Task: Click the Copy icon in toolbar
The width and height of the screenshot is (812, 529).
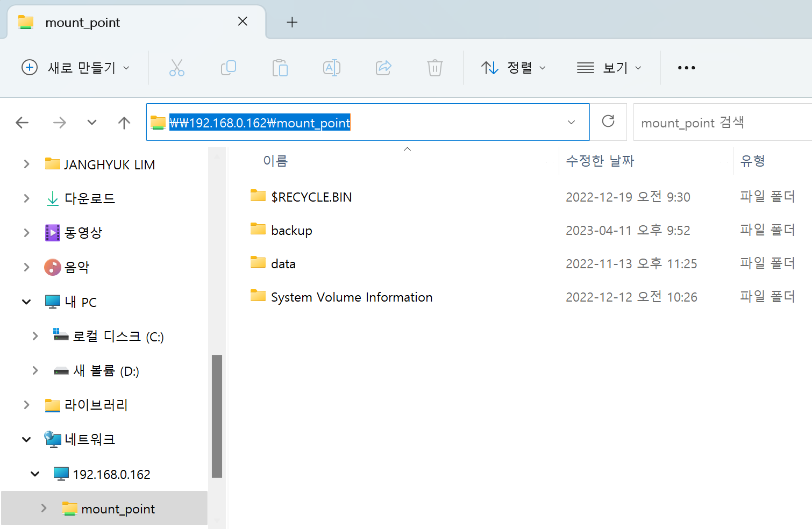Action: 229,68
